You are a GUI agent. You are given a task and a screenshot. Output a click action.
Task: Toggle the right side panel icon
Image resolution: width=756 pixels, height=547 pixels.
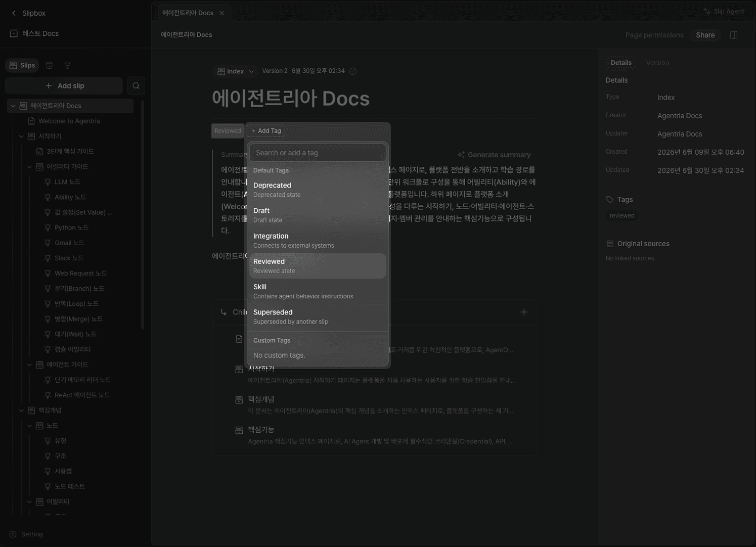tap(733, 35)
